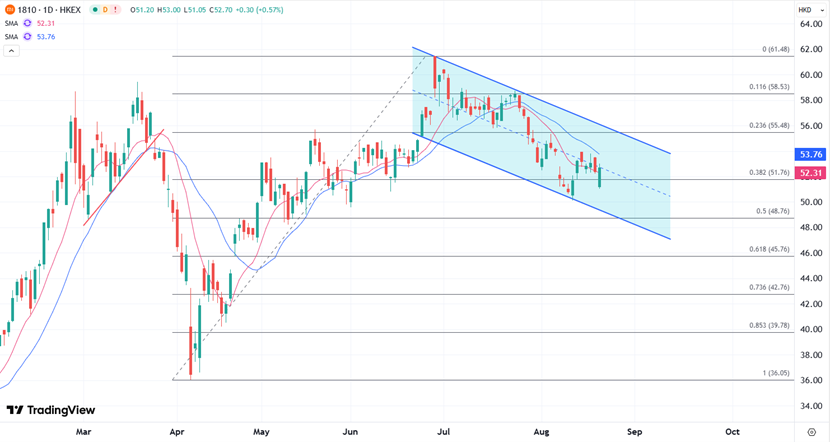This screenshot has height=442, width=830.
Task: Click the low value L51.05
Action: (x=195, y=10)
